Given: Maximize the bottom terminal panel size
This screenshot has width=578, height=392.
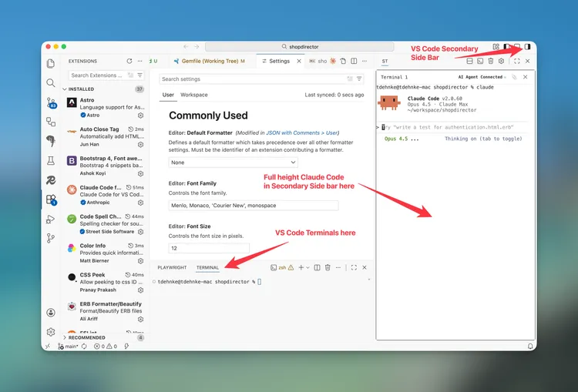Looking at the screenshot, I should (x=354, y=267).
